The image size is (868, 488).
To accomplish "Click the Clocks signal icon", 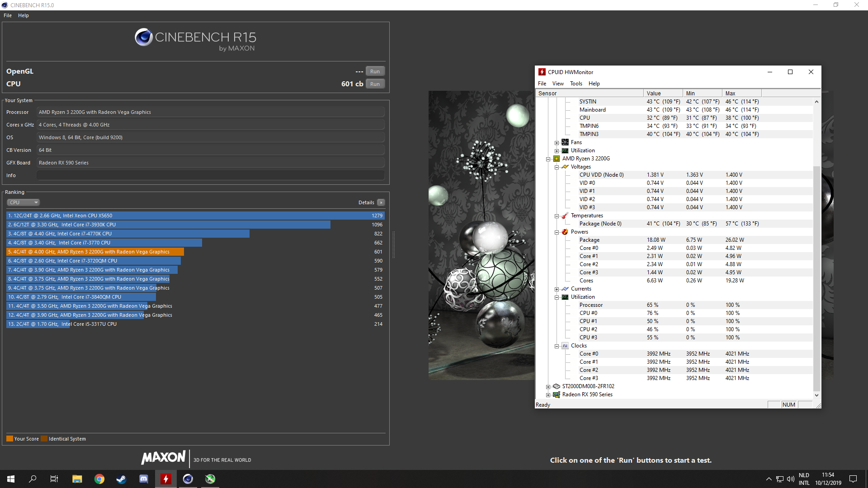I will (565, 346).
